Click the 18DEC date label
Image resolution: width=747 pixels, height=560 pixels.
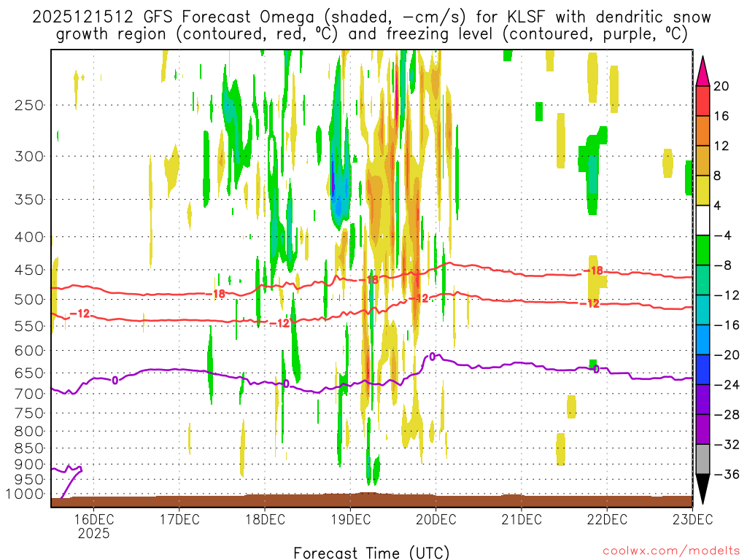tap(265, 519)
